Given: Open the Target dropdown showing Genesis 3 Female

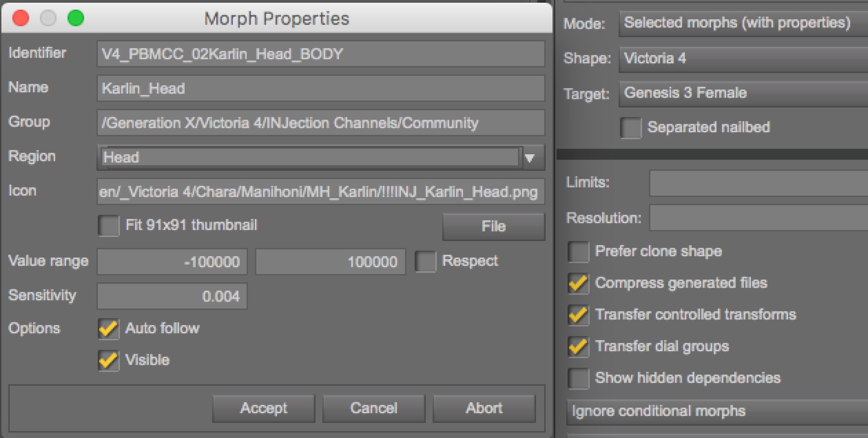Looking at the screenshot, I should coord(743,93).
